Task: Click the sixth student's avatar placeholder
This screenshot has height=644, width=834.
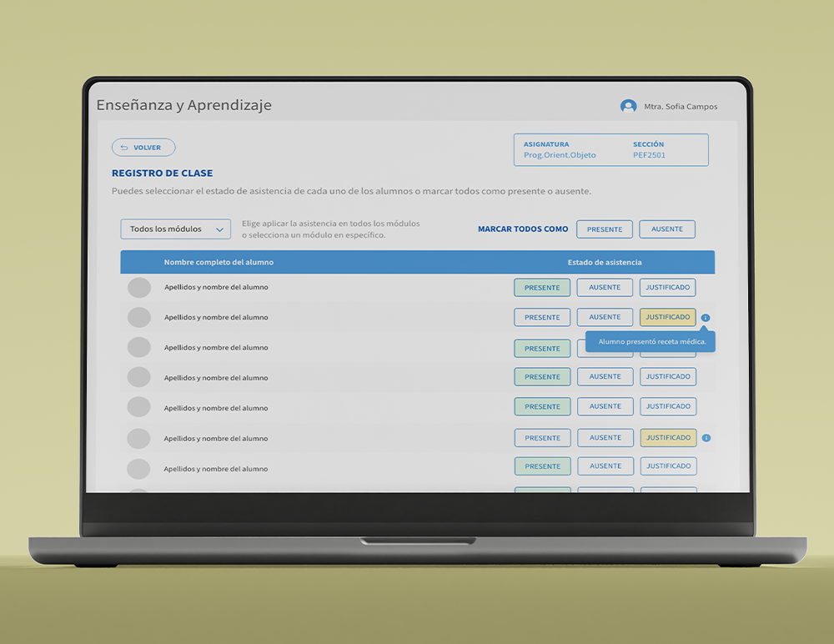Action: pyautogui.click(x=139, y=439)
